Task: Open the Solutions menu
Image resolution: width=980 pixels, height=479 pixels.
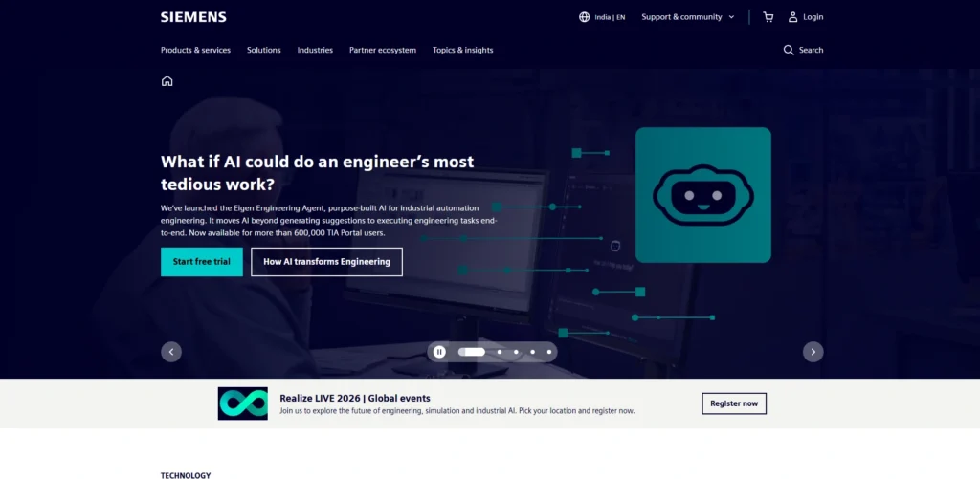Action: click(264, 50)
